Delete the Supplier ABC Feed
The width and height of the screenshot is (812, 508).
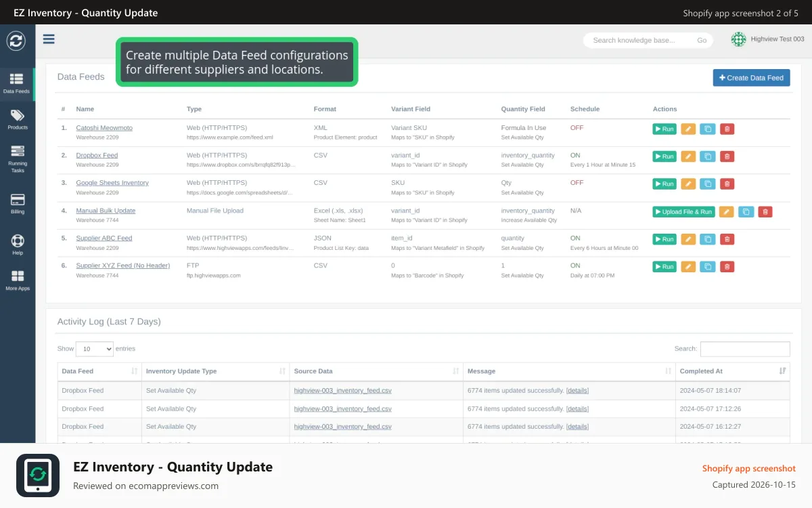coord(727,239)
